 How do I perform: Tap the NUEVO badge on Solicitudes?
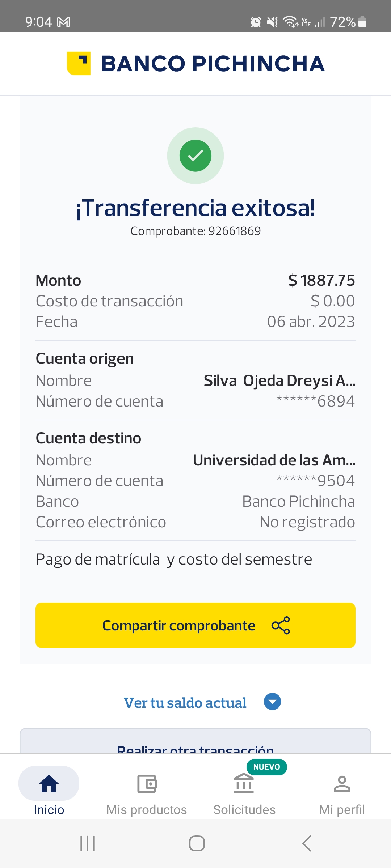pos(266,767)
